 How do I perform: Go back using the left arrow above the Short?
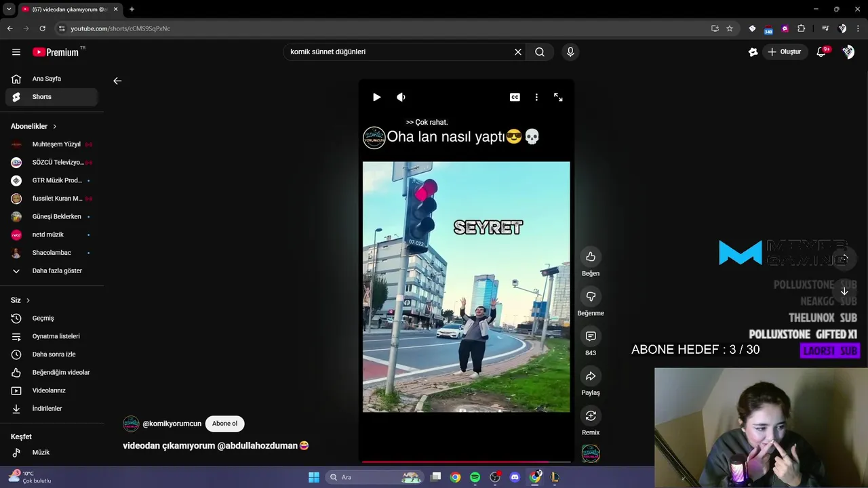click(x=117, y=81)
